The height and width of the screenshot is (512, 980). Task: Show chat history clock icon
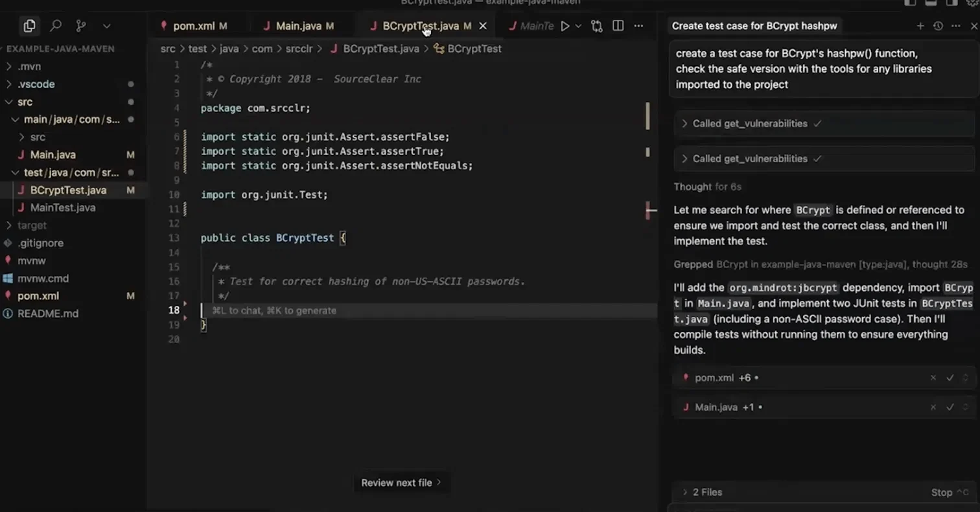pyautogui.click(x=938, y=26)
